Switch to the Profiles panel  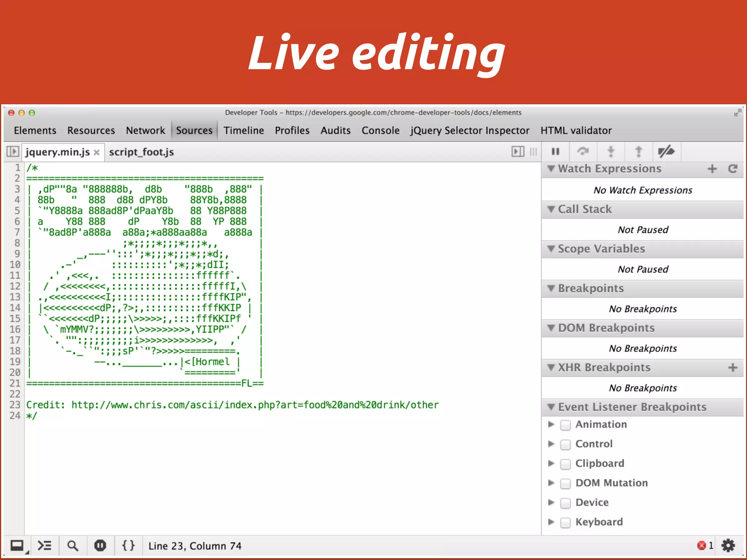[292, 131]
